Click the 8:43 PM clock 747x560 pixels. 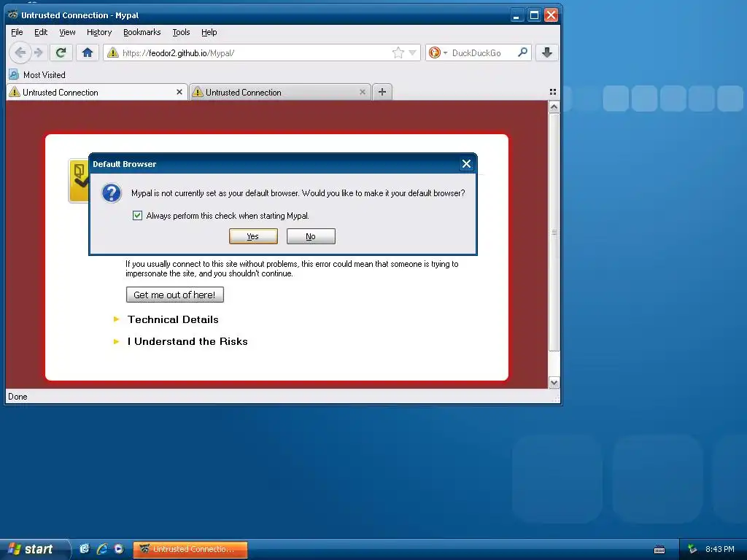point(720,549)
